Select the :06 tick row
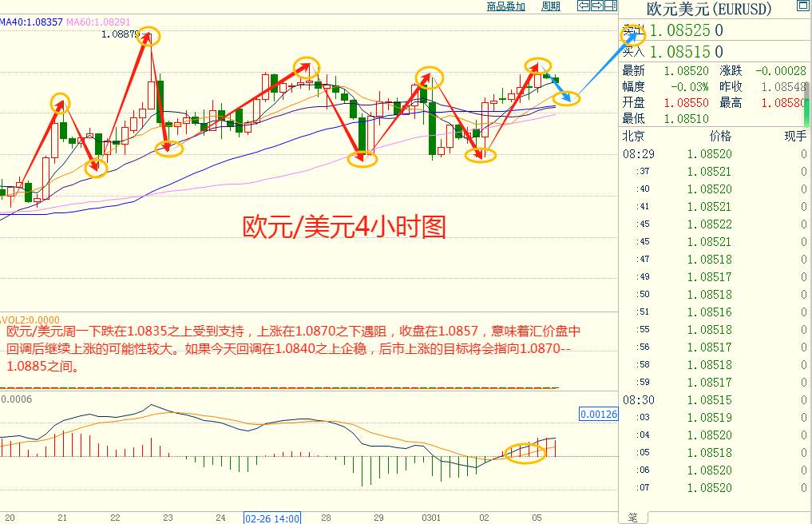Screen dimensions: 812x524 (x=715, y=470)
